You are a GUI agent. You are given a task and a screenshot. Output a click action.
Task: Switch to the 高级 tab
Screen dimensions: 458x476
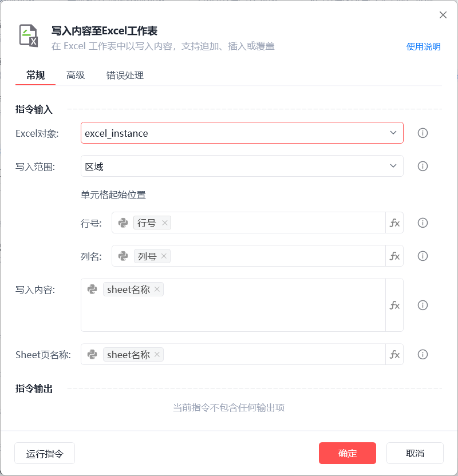click(76, 76)
